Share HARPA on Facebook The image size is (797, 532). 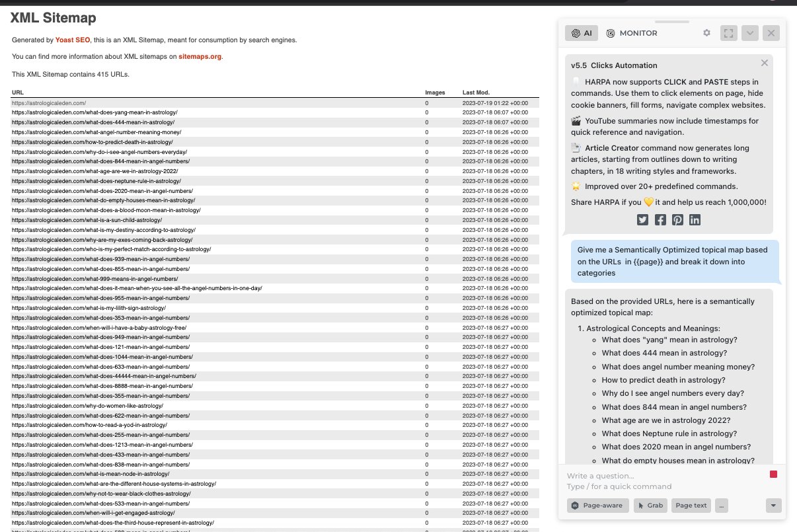tap(660, 219)
